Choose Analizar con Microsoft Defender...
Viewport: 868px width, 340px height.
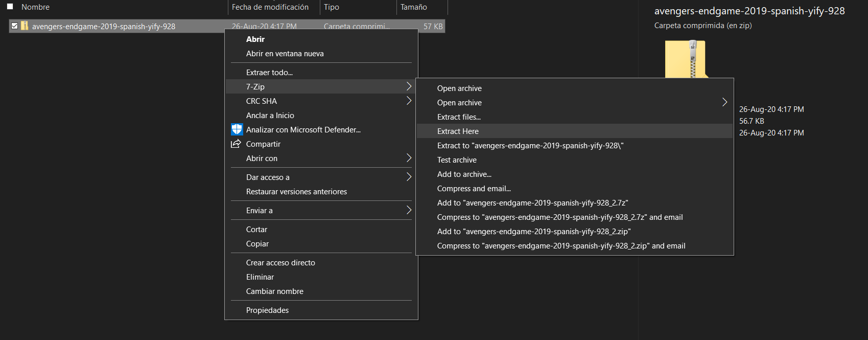321,129
